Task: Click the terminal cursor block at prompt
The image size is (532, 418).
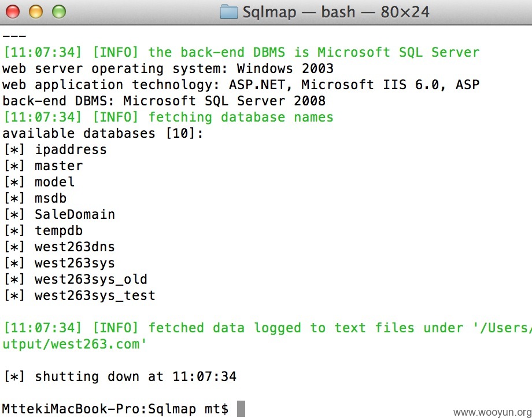Action: [241, 409]
